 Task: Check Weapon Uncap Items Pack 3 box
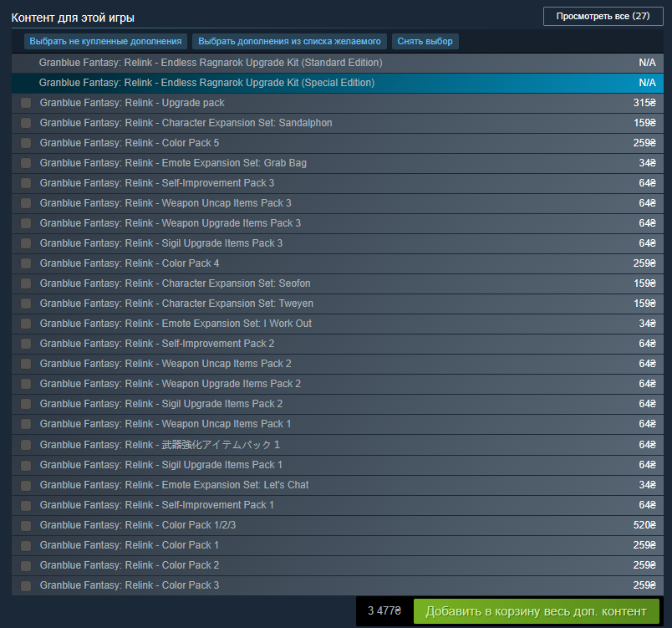coord(26,203)
